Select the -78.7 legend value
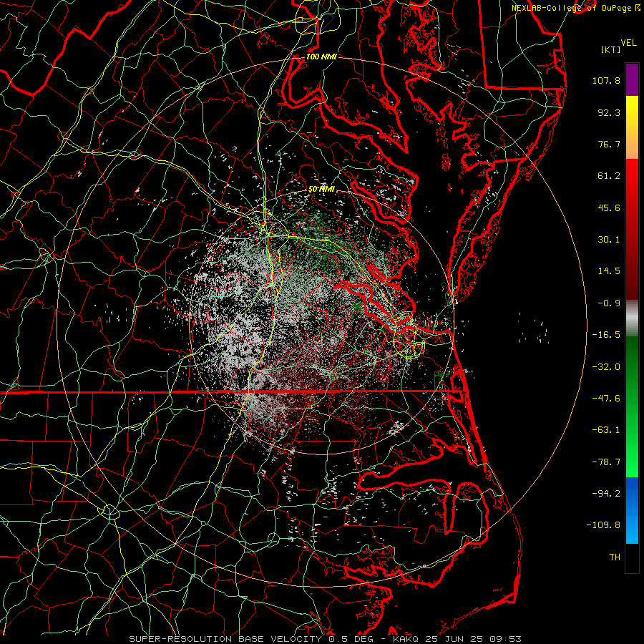 coord(606,462)
